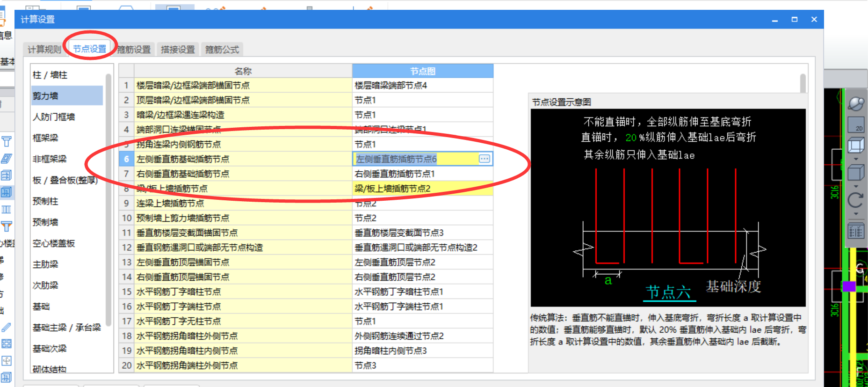Maximize the 计算设置 dialog

pyautogui.click(x=794, y=19)
